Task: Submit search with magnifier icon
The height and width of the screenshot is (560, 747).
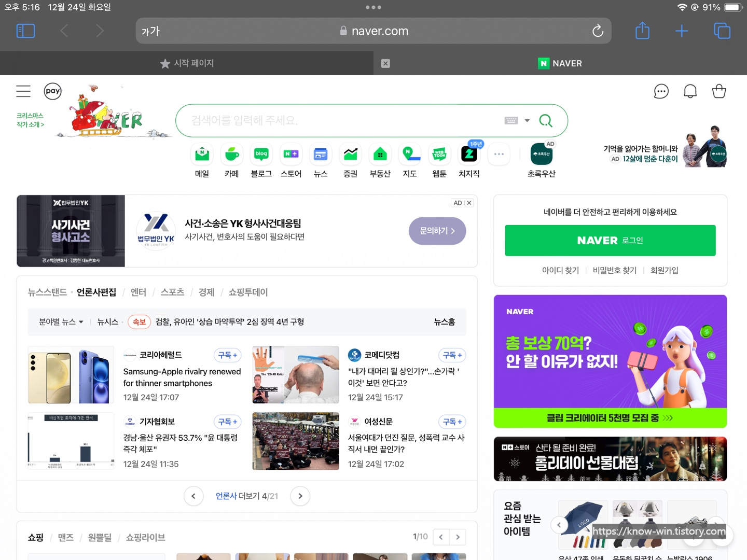Action: tap(546, 121)
